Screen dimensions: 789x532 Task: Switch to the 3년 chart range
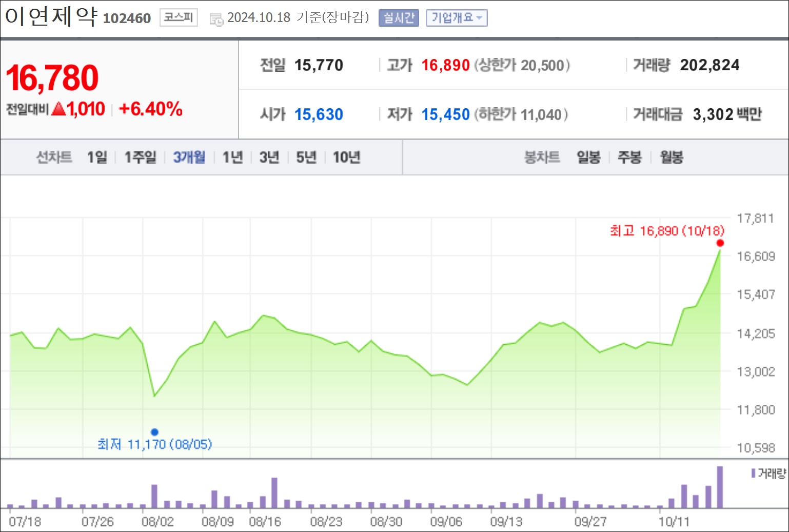pos(269,157)
